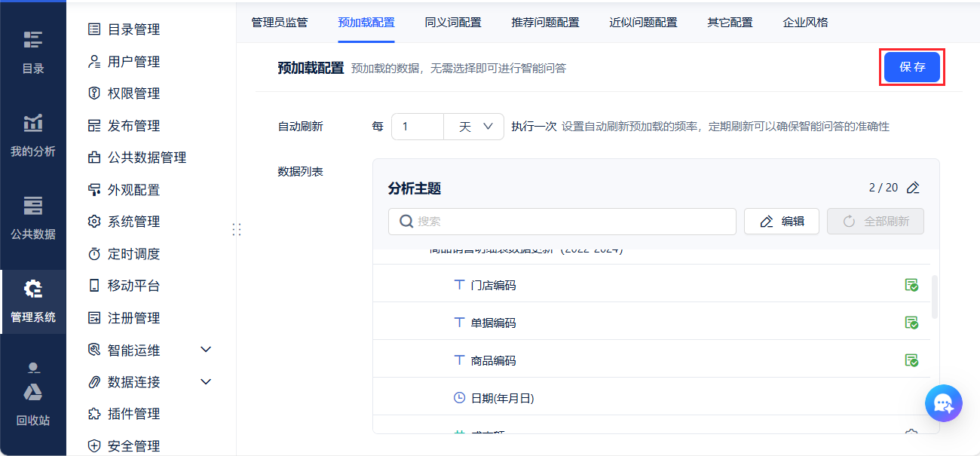Expand the 数据连接 submenu chevron
This screenshot has height=456, width=980.
coord(206,382)
